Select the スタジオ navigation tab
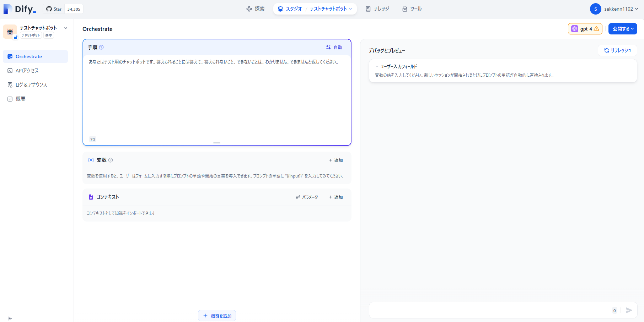The image size is (644, 322). coord(290,9)
